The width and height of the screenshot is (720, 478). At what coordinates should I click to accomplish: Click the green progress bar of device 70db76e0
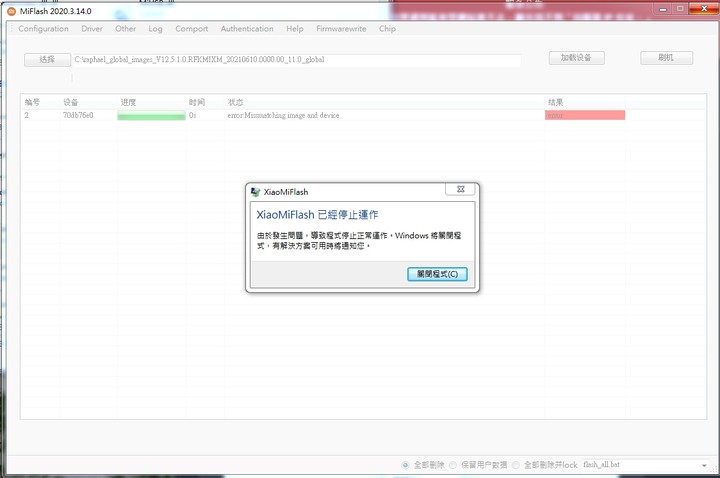pos(152,115)
